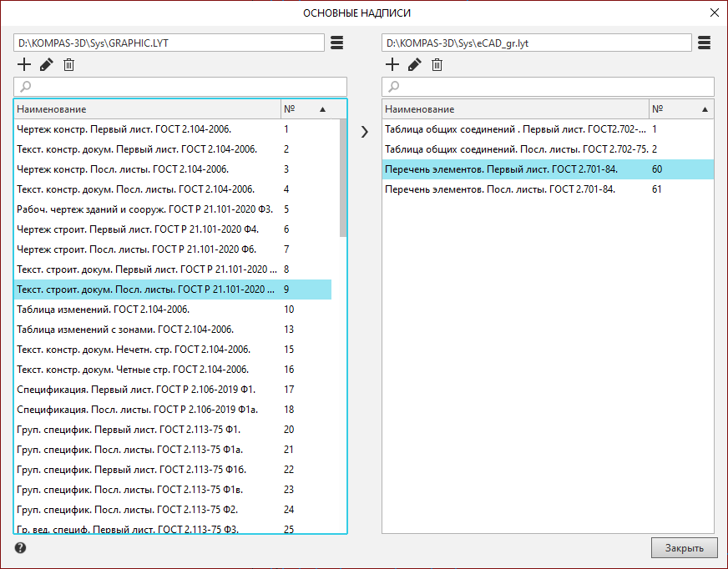Click the delete trash icon in left panel
Screen dimensions: 728x569
(x=68, y=65)
